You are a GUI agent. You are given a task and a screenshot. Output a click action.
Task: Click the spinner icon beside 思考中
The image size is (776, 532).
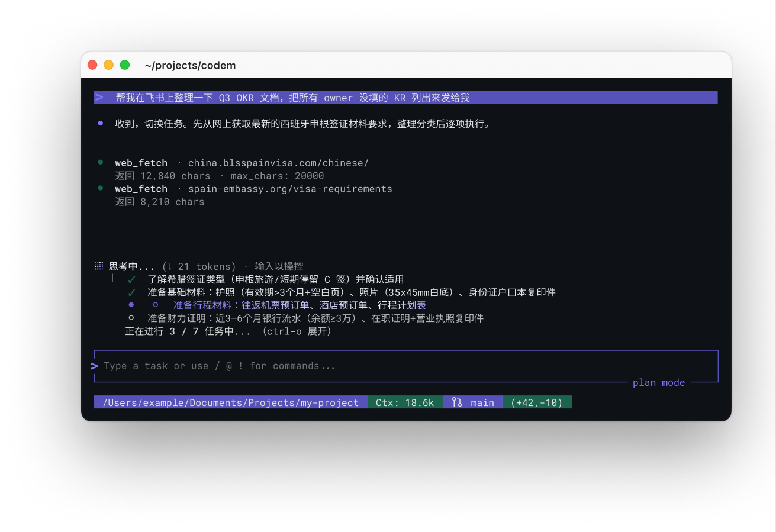pos(99,266)
